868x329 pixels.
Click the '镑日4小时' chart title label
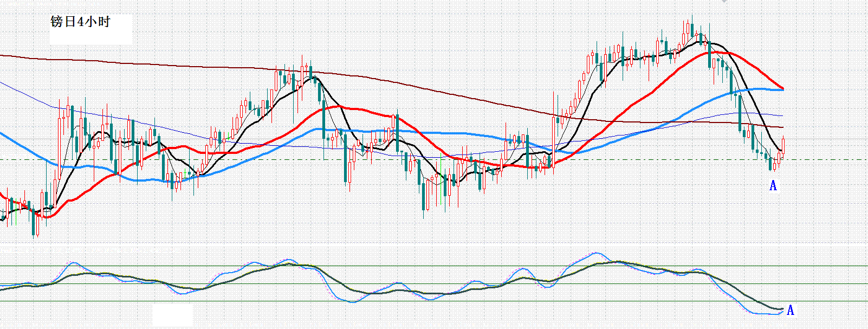pyautogui.click(x=80, y=22)
